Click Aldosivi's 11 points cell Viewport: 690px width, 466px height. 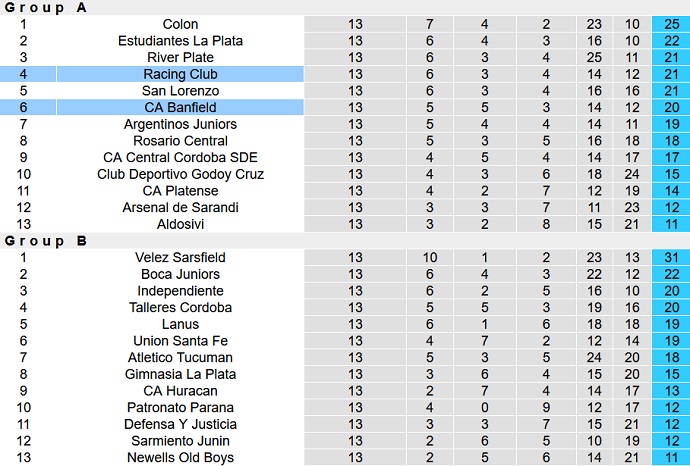(x=671, y=224)
